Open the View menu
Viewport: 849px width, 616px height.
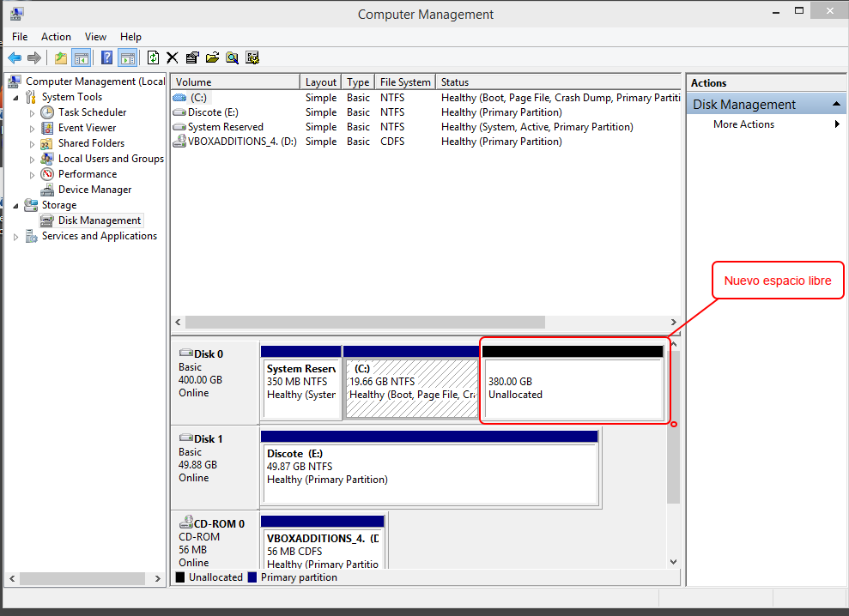95,37
